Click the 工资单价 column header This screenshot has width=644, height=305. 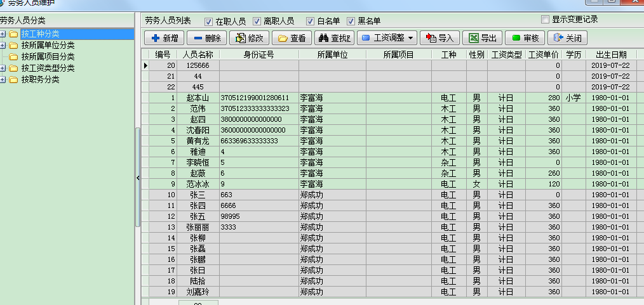[544, 55]
